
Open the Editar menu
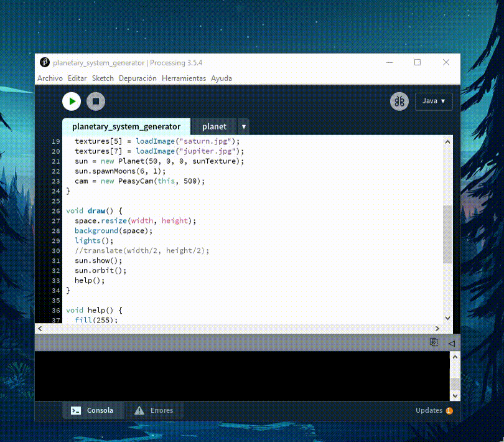77,78
